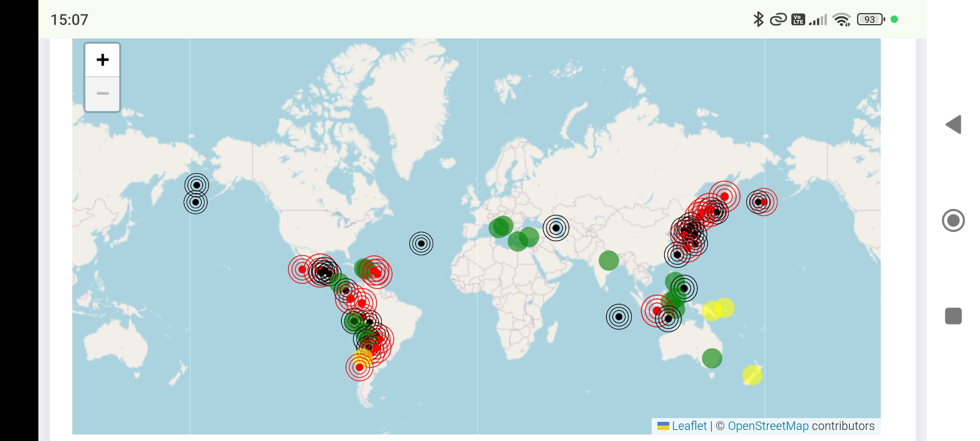This screenshot has width=980, height=441.
Task: Click the map zoom in plus button
Action: tap(102, 60)
